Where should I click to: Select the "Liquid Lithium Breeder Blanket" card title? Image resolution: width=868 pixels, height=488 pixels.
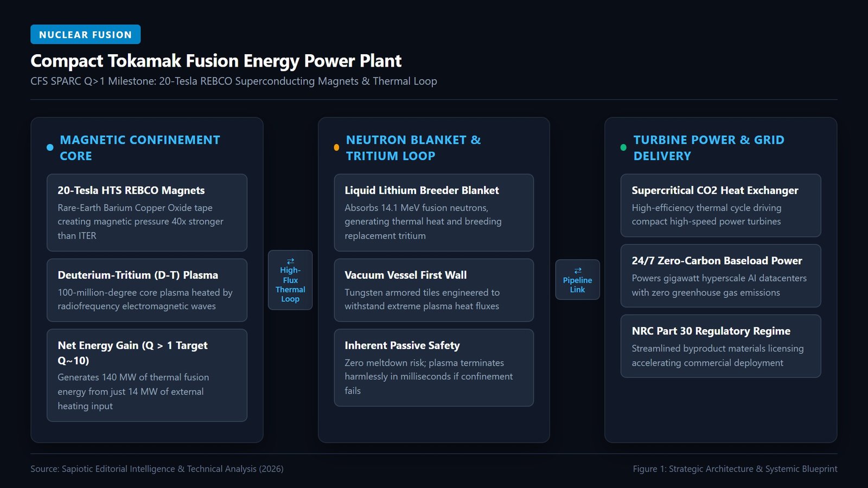click(422, 190)
